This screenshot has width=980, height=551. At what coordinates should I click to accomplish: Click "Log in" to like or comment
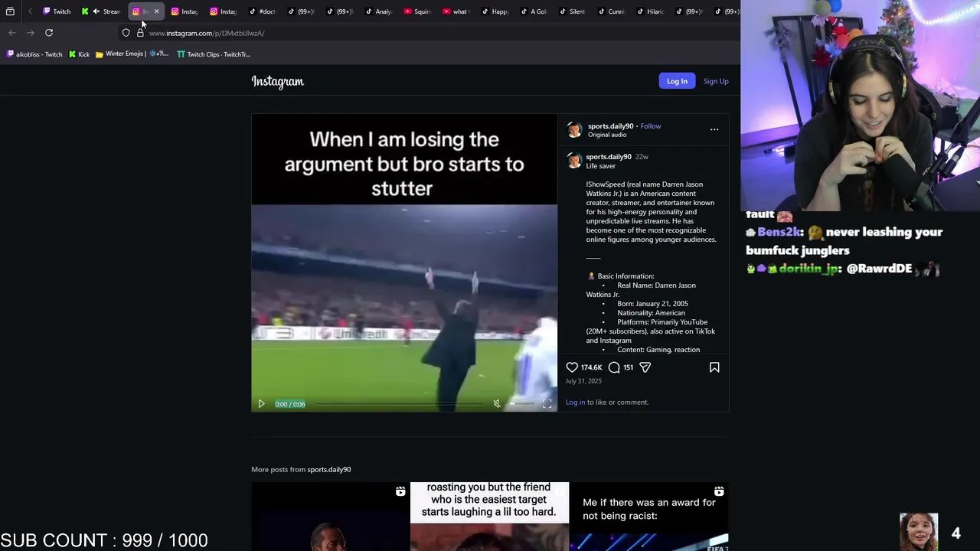click(x=575, y=402)
